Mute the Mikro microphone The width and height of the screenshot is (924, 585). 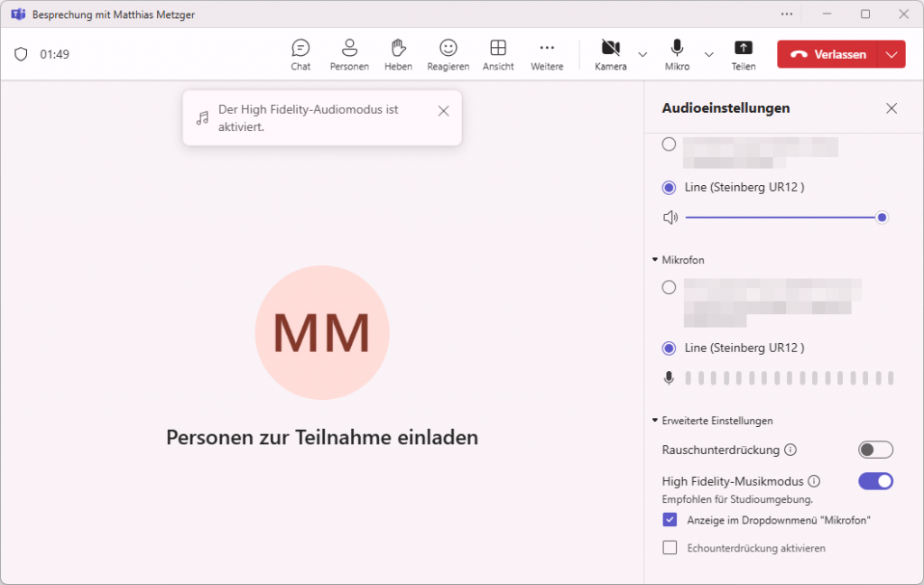[677, 54]
